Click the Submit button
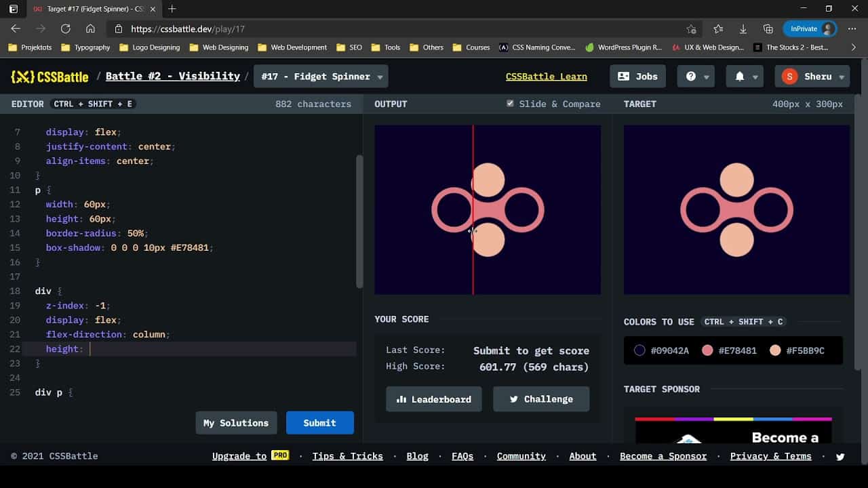 (319, 422)
